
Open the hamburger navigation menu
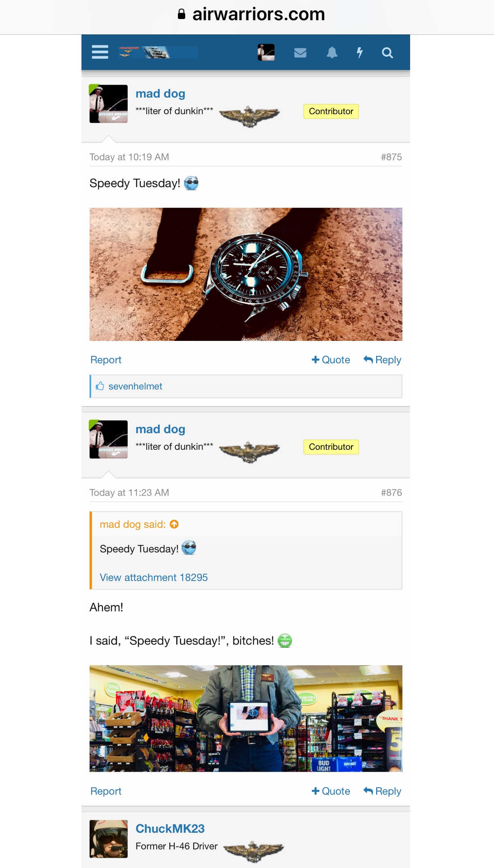[100, 52]
